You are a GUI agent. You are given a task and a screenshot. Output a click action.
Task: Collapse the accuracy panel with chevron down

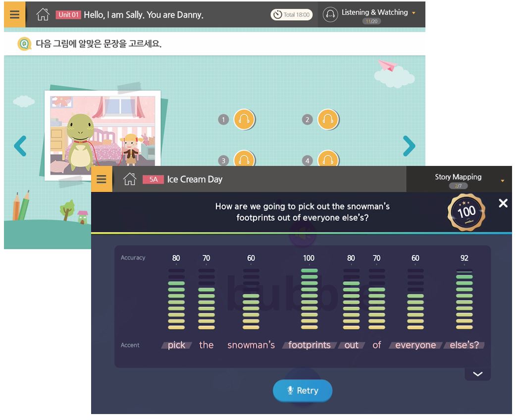click(x=477, y=374)
